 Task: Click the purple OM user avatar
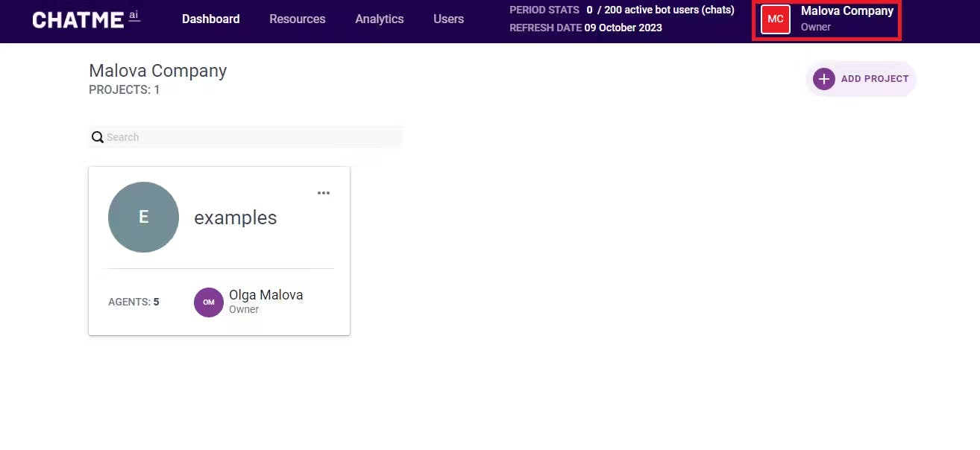(209, 302)
